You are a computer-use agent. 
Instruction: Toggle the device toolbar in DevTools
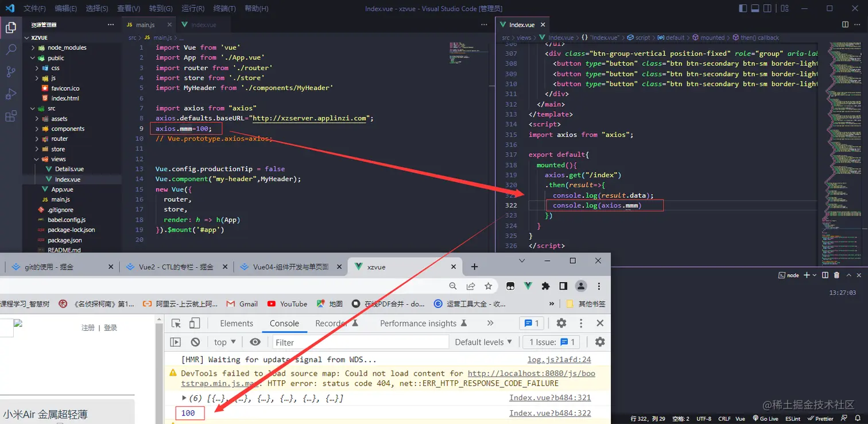195,323
